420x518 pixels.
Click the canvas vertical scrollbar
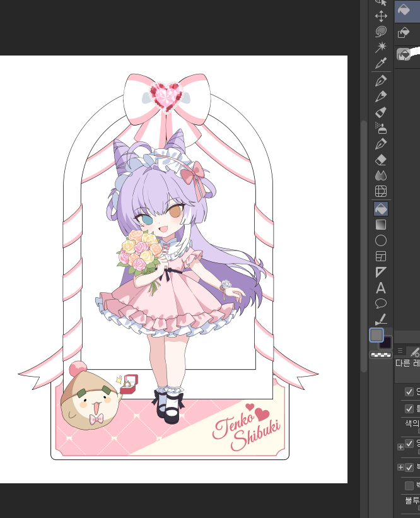click(363, 246)
